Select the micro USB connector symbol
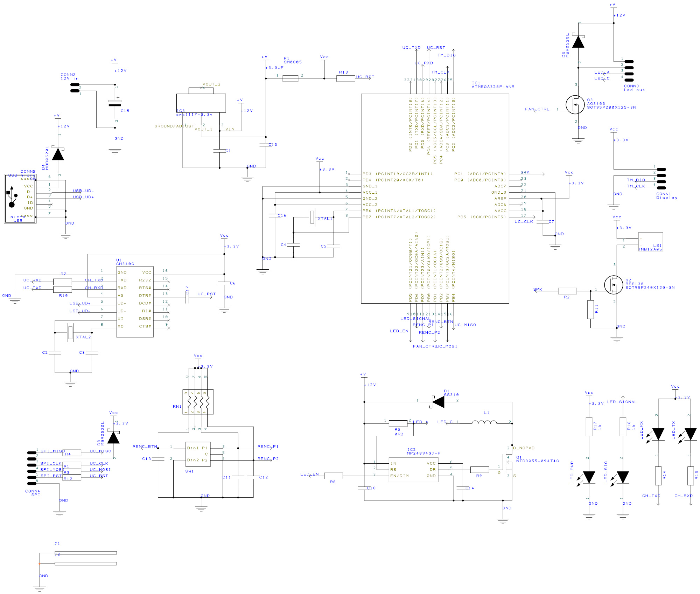This screenshot has height=594, width=700. tap(20, 199)
